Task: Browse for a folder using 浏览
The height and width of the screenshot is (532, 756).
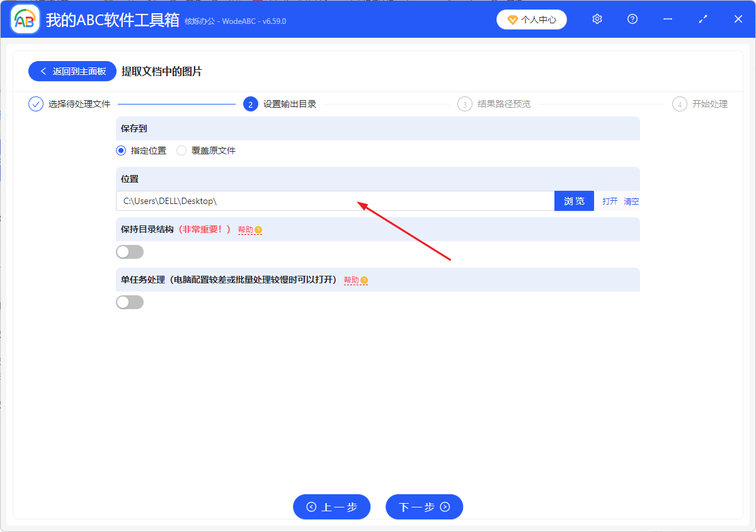Action: tap(574, 200)
